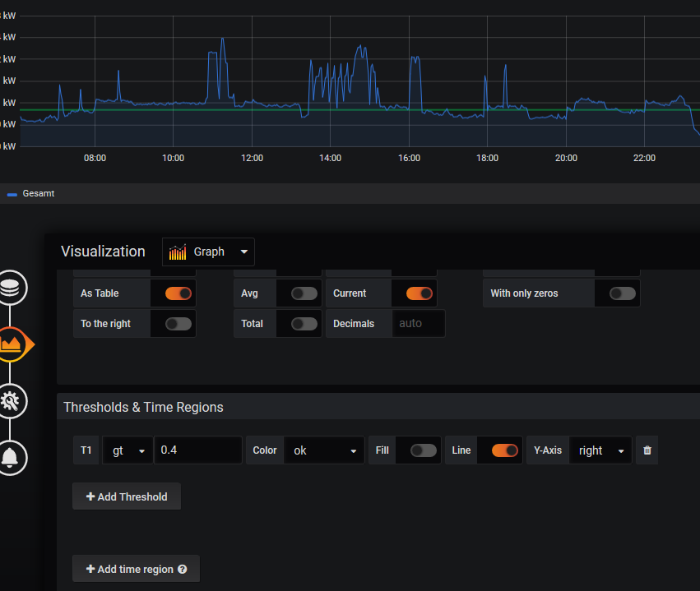Click the Visualization heading text
This screenshot has width=700, height=591.
(x=103, y=252)
